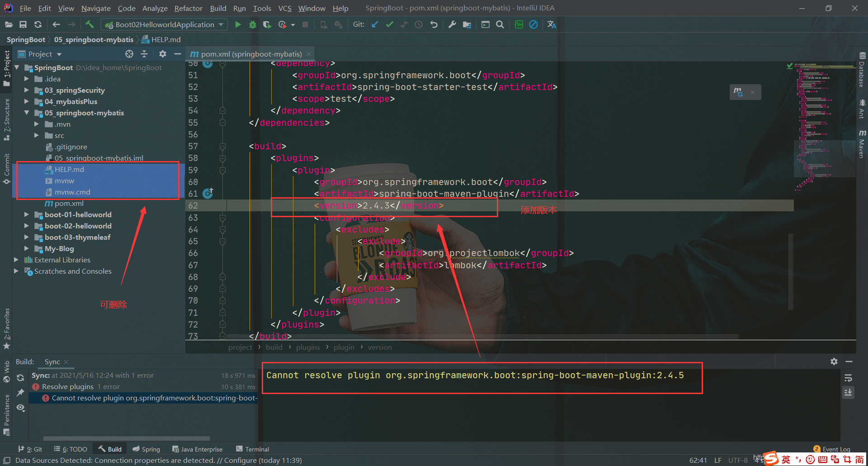Collapse the 05_springboot-mybatis folder
Image resolution: width=868 pixels, height=466 pixels.
[27, 113]
